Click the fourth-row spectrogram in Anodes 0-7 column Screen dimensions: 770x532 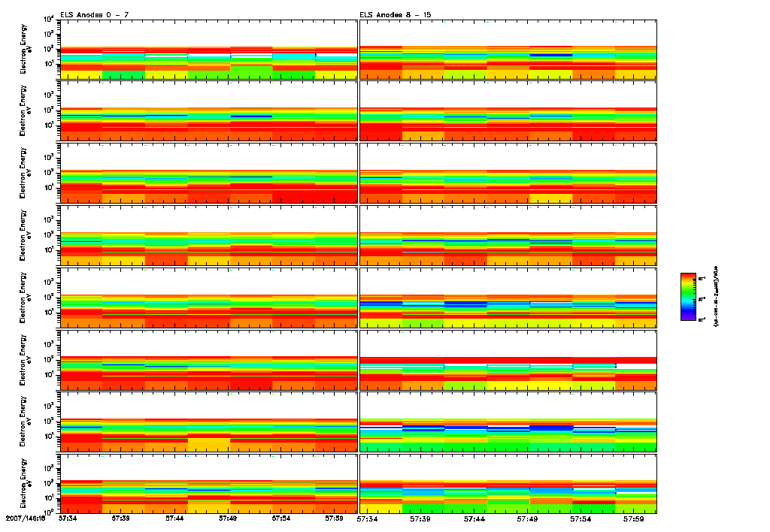point(209,236)
